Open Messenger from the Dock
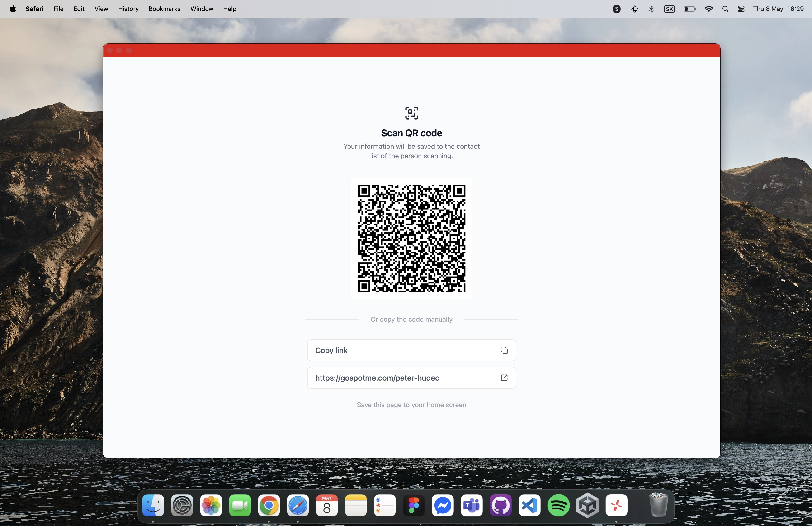This screenshot has height=526, width=812. pos(443,505)
